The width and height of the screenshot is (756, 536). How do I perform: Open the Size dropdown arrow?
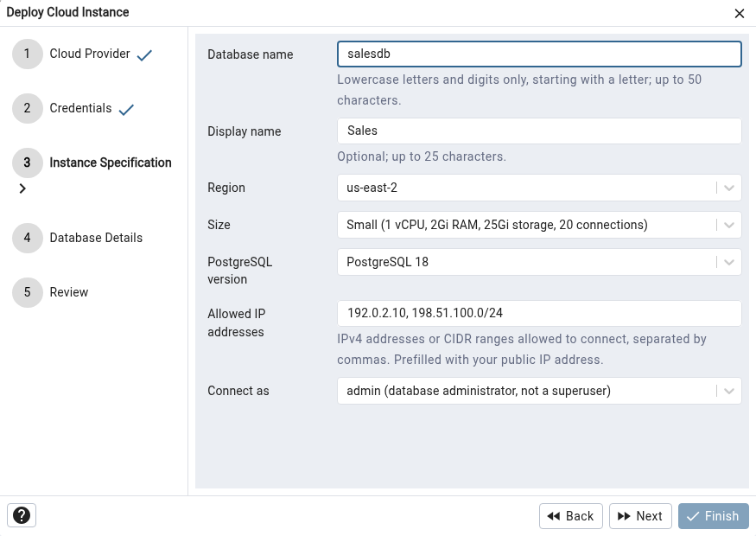coord(729,225)
